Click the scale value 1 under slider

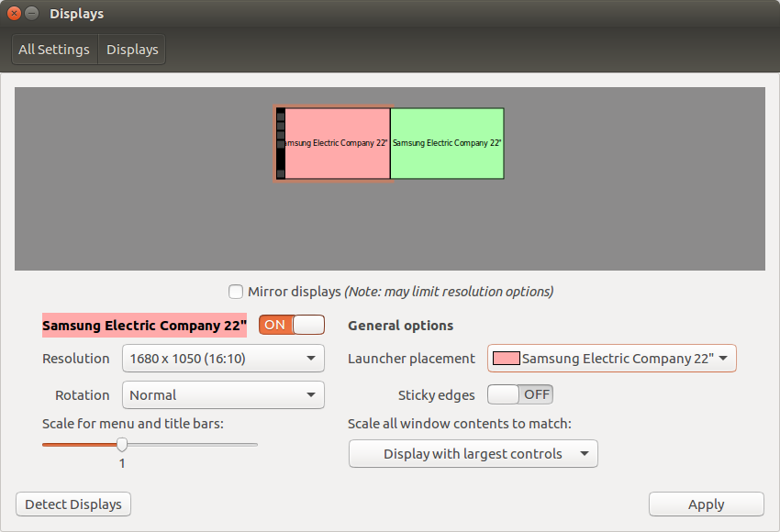pyautogui.click(x=122, y=463)
